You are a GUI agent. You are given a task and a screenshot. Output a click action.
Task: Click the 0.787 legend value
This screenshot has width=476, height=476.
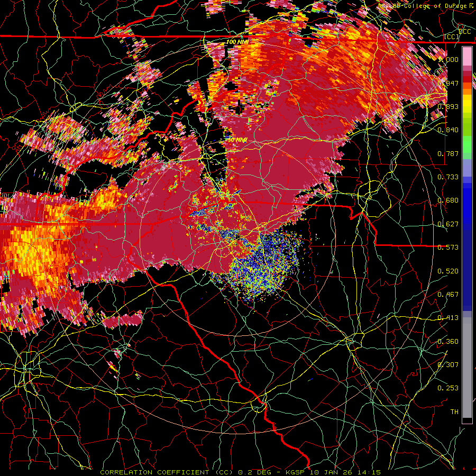(448, 153)
